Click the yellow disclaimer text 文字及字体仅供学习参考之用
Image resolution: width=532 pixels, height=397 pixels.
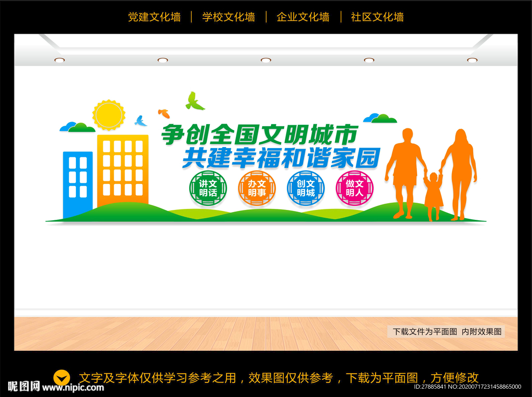(x=157, y=378)
